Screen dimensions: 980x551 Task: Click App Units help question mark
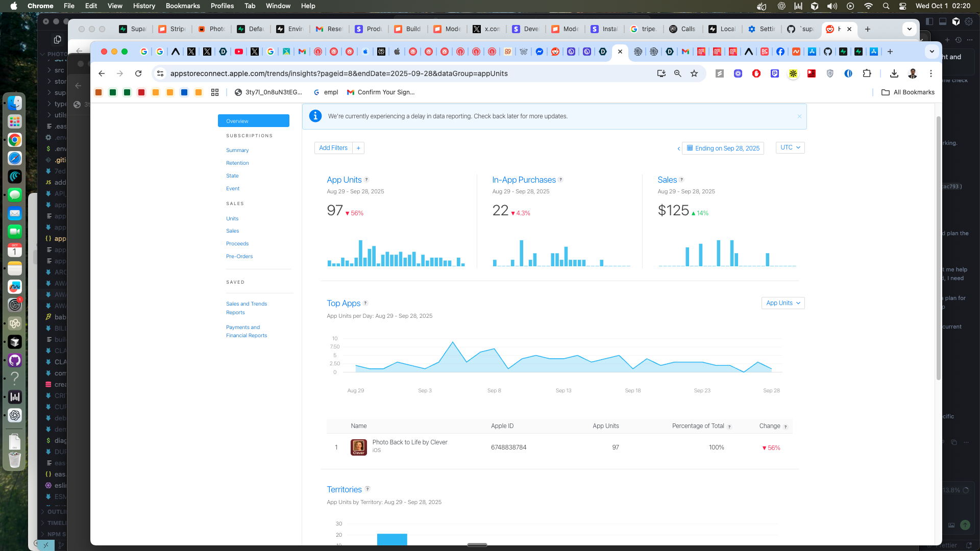click(x=366, y=180)
